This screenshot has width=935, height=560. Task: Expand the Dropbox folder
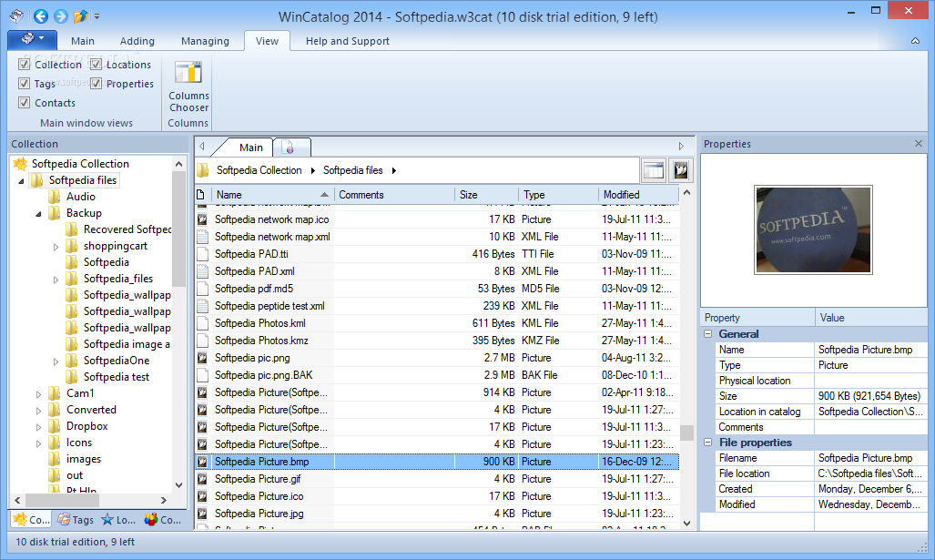pos(39,426)
